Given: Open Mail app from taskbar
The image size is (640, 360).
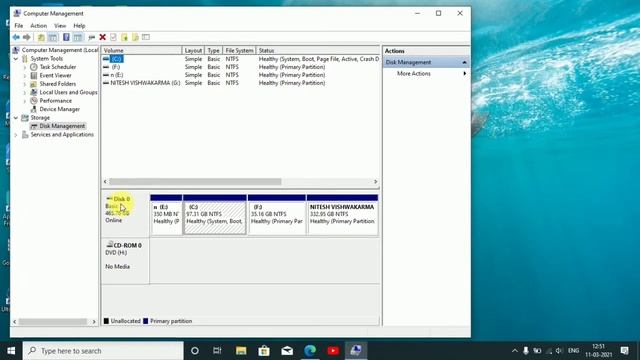Looking at the screenshot, I should (x=287, y=351).
